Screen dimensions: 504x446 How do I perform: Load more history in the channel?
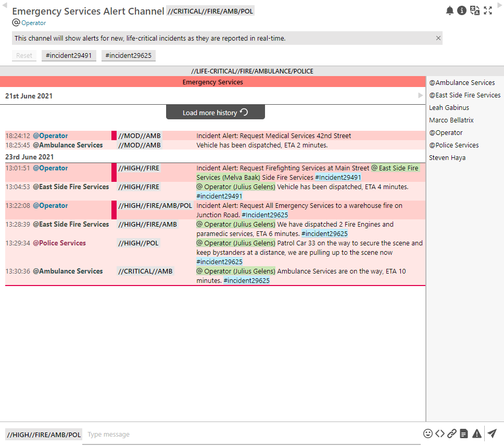coord(216,112)
